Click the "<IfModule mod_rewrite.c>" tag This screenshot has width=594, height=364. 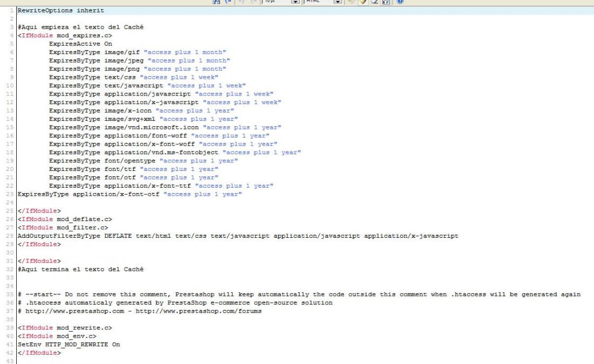[x=65, y=328]
